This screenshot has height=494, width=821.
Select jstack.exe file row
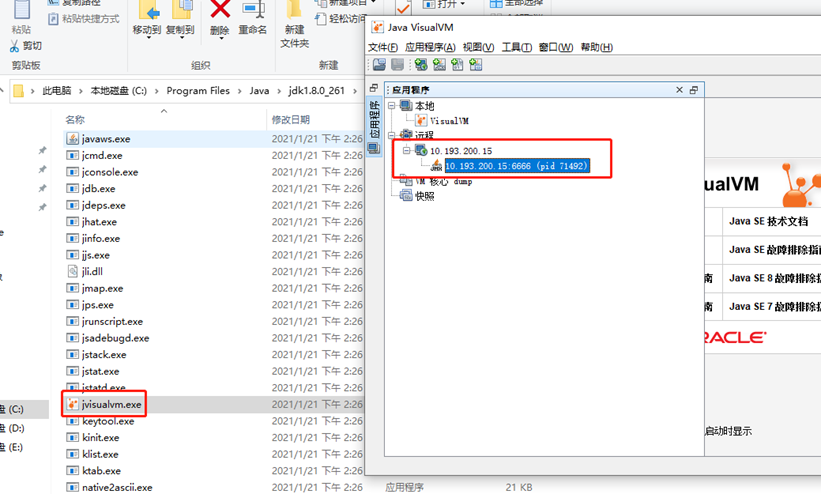(215, 355)
